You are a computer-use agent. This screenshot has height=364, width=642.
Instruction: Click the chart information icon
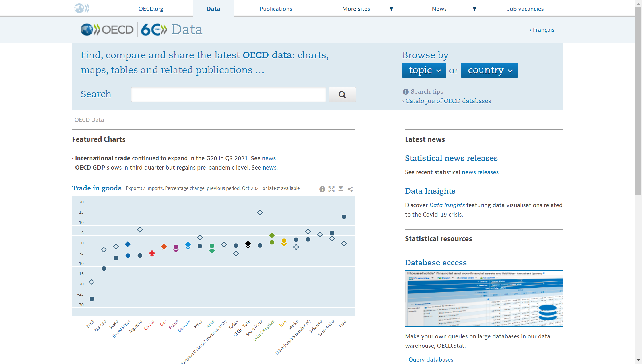[x=322, y=189]
